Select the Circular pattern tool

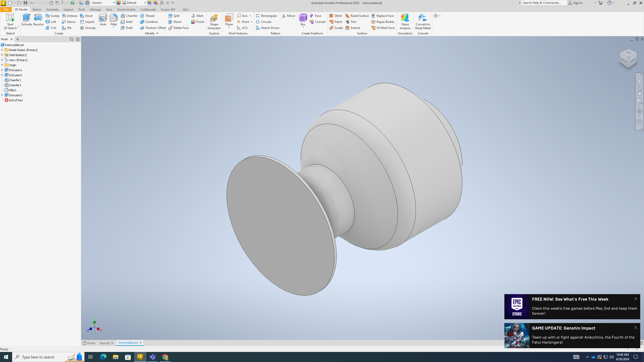pyautogui.click(x=264, y=22)
